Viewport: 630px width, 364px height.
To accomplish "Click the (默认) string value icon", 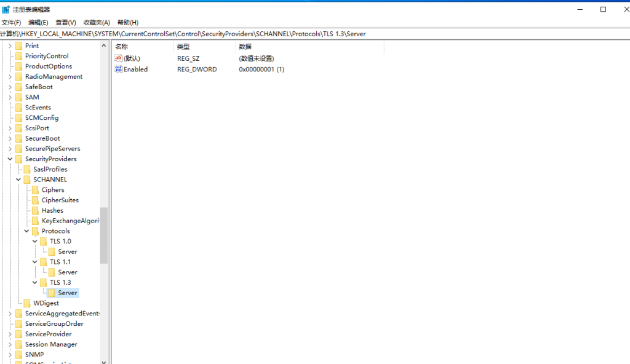I will tap(119, 58).
